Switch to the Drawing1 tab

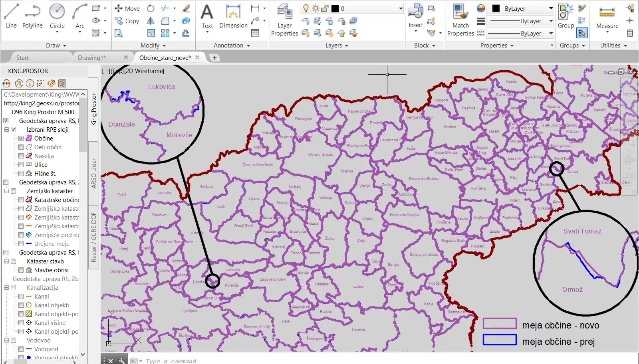(91, 58)
